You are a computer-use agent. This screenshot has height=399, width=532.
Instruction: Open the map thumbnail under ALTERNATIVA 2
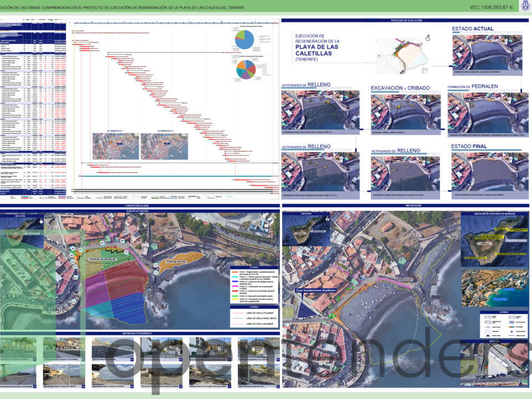point(164,146)
